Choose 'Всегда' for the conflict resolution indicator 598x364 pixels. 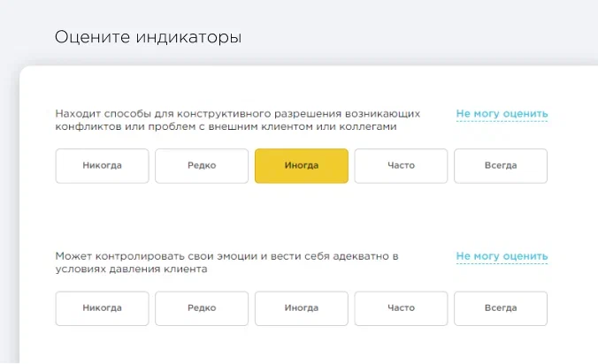point(501,165)
